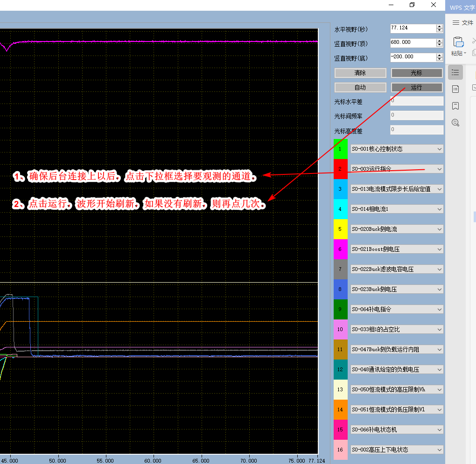
Task: Click the orange channel 14 color swatch
Action: [x=340, y=409]
